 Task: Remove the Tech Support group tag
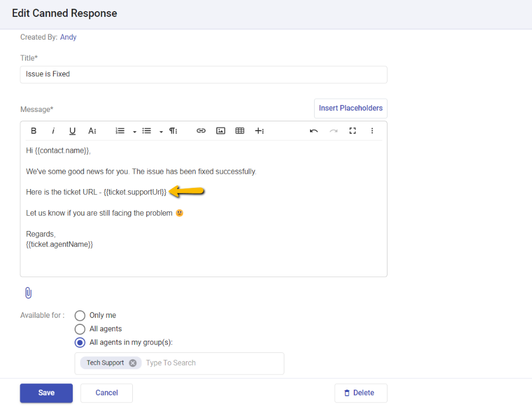[x=133, y=363]
